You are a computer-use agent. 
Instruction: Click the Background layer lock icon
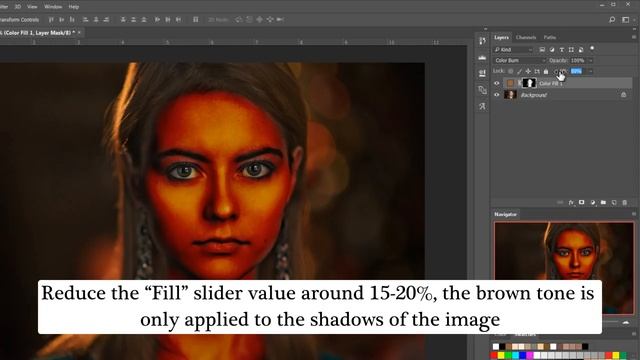pyautogui.click(x=623, y=95)
